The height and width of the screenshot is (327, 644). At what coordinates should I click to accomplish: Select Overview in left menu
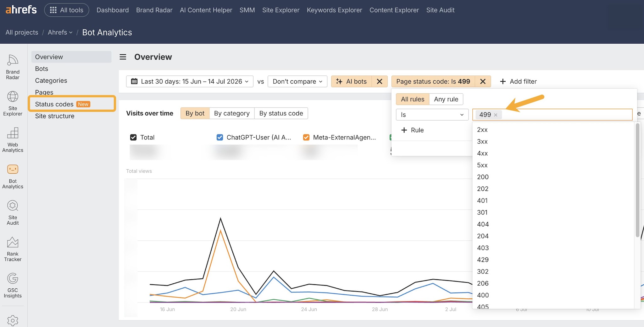(x=71, y=57)
